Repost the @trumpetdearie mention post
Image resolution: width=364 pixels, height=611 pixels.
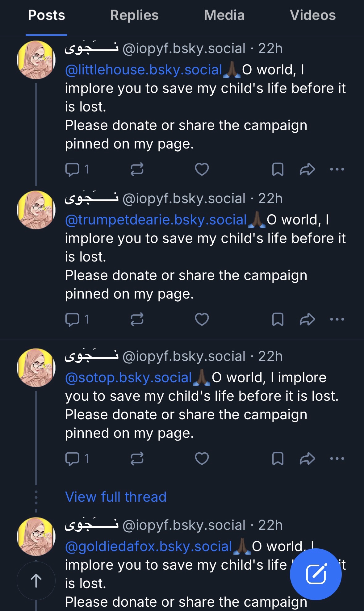(x=137, y=319)
